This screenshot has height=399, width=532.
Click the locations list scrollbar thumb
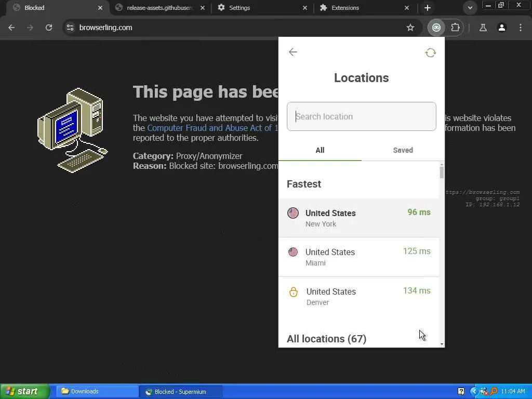442,172
